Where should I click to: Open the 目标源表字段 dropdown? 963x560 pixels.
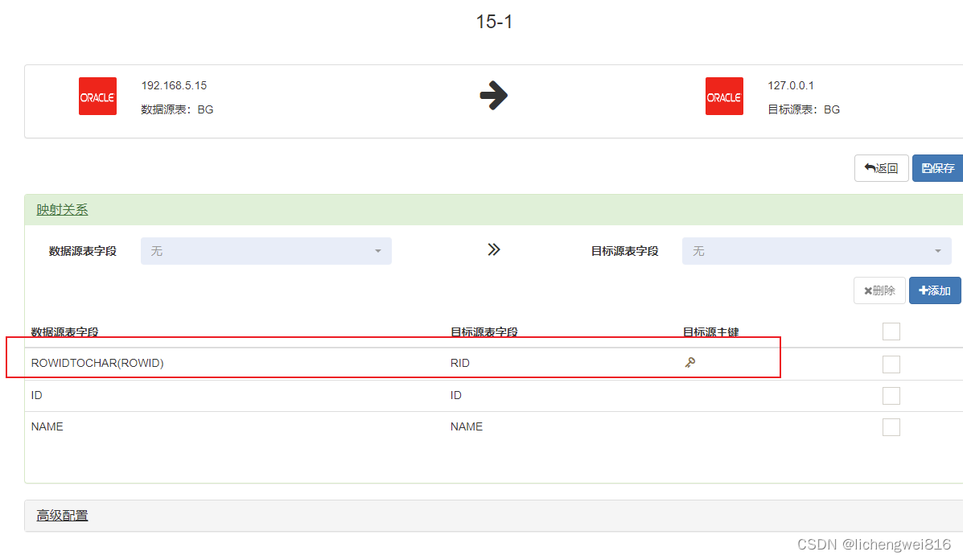tap(816, 250)
